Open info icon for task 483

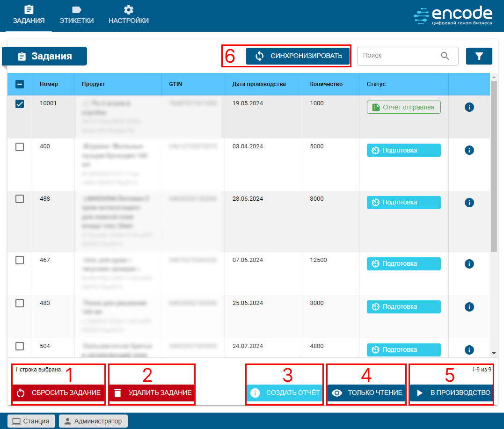[x=469, y=307]
